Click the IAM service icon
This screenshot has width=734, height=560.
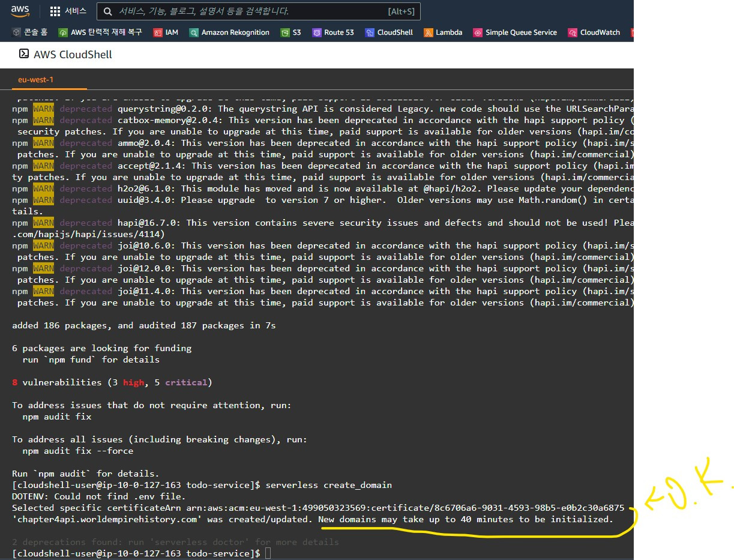pyautogui.click(x=157, y=32)
